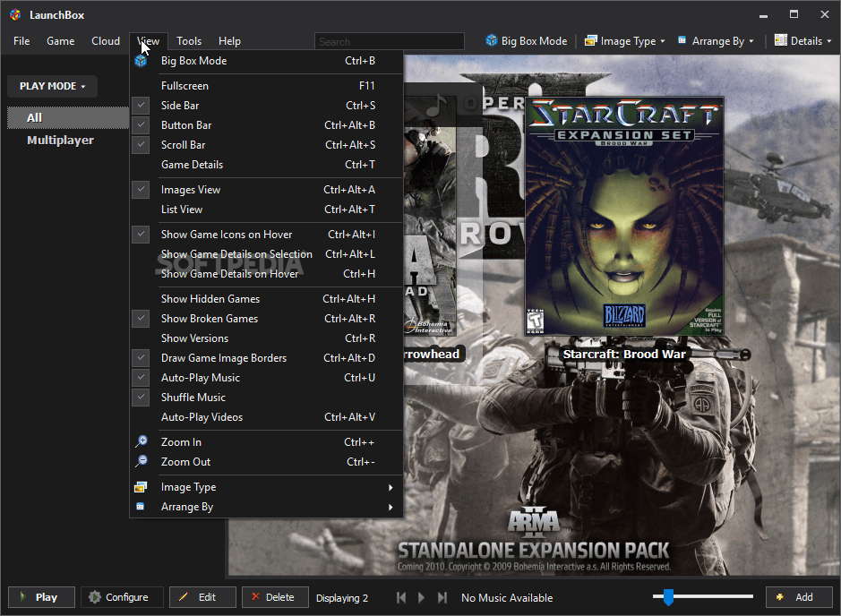Expand the Image Type submenu arrow
This screenshot has height=616, width=841.
(x=390, y=487)
